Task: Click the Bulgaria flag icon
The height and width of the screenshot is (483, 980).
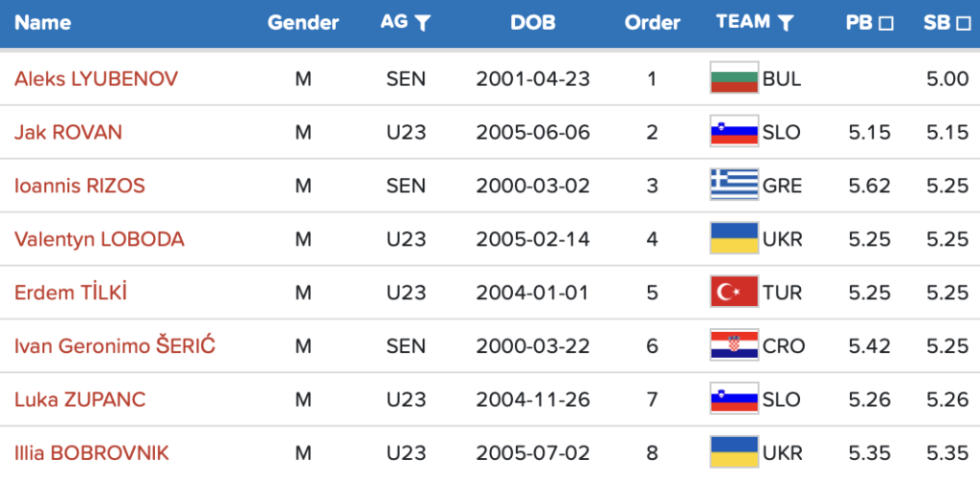Action: pos(734,78)
